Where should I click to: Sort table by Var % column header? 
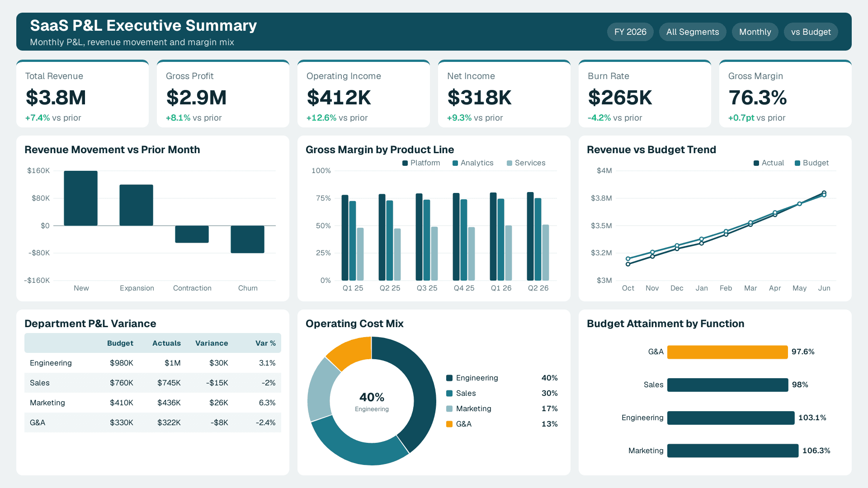(x=265, y=343)
